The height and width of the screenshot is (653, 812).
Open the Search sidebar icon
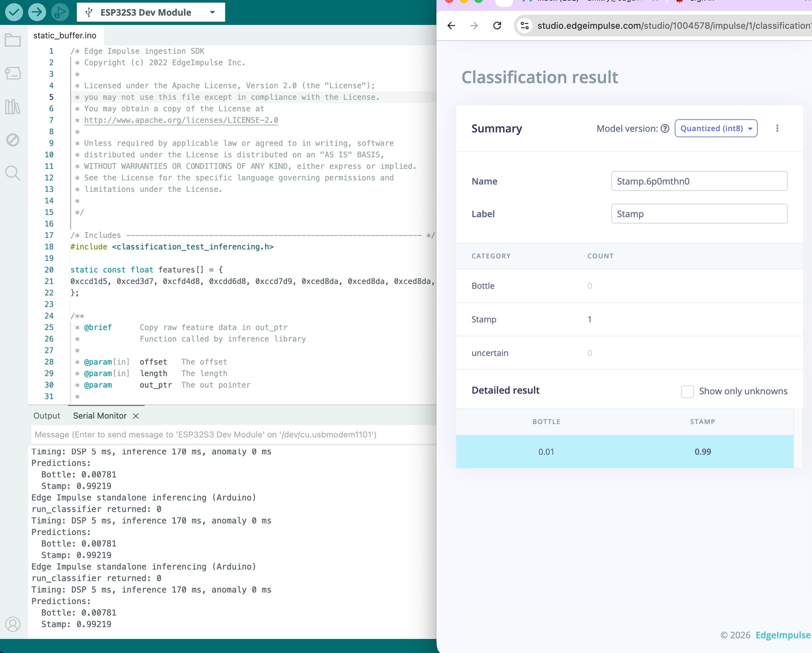coord(13,173)
